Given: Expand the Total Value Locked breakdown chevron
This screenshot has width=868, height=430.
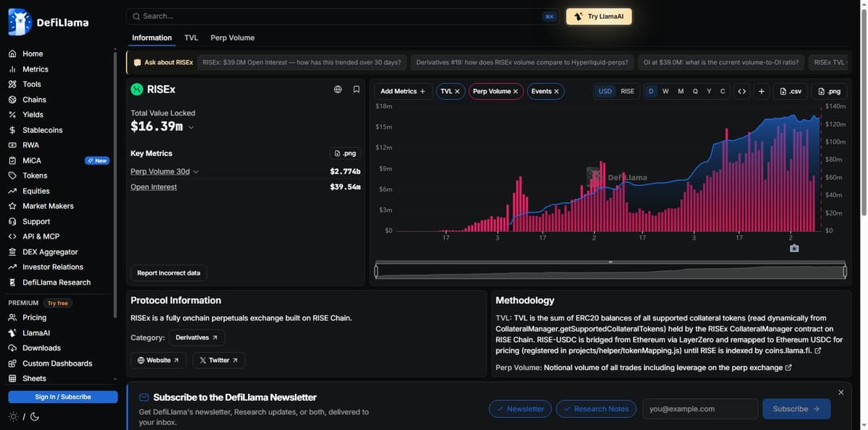Looking at the screenshot, I should click(191, 127).
